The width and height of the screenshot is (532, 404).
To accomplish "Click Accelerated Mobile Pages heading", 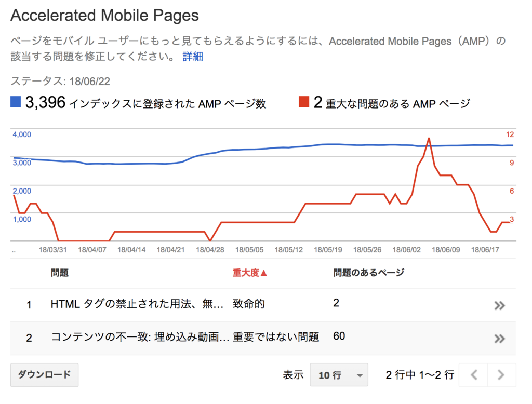I will [104, 16].
